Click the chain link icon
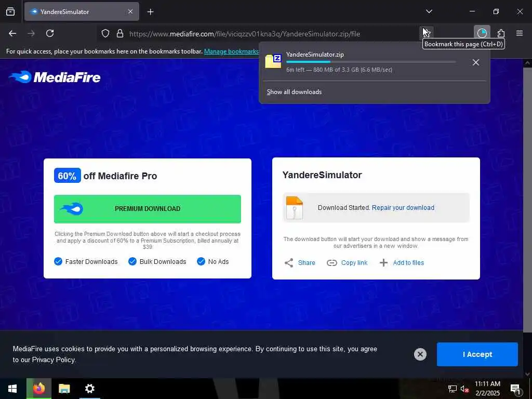 pos(331,263)
